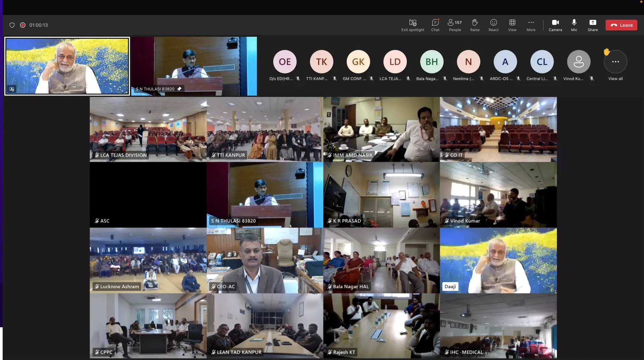Select the TK participant avatar
The image size is (644, 360).
point(321,62)
